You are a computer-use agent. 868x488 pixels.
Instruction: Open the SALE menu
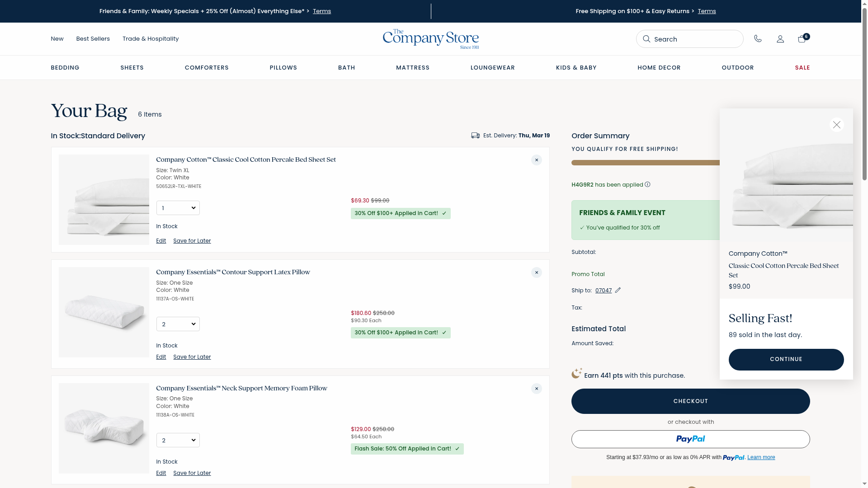coord(802,68)
